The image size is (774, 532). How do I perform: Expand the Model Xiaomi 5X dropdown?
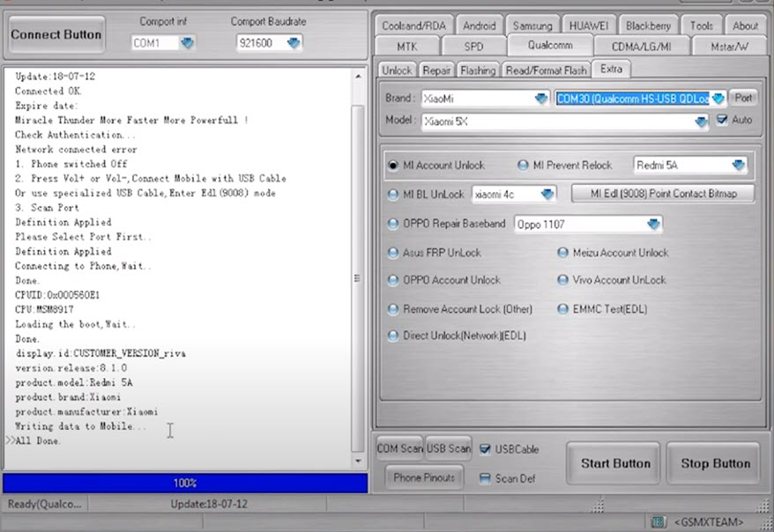701,122
